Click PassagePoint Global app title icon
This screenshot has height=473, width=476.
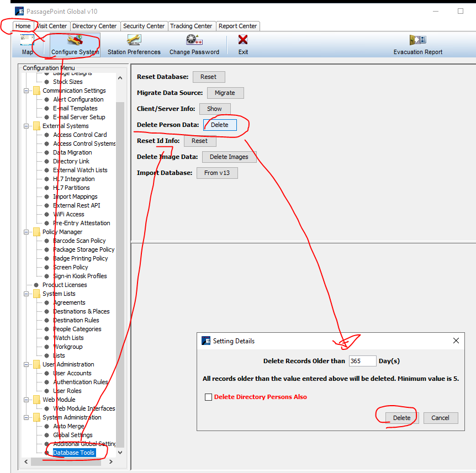19,11
